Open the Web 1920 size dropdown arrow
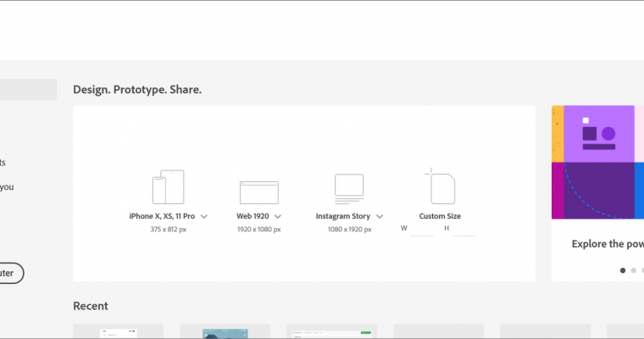 pos(278,217)
